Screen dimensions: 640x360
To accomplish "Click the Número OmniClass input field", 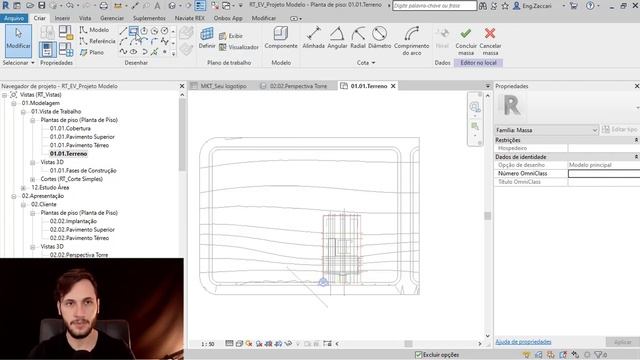I will click(x=604, y=173).
